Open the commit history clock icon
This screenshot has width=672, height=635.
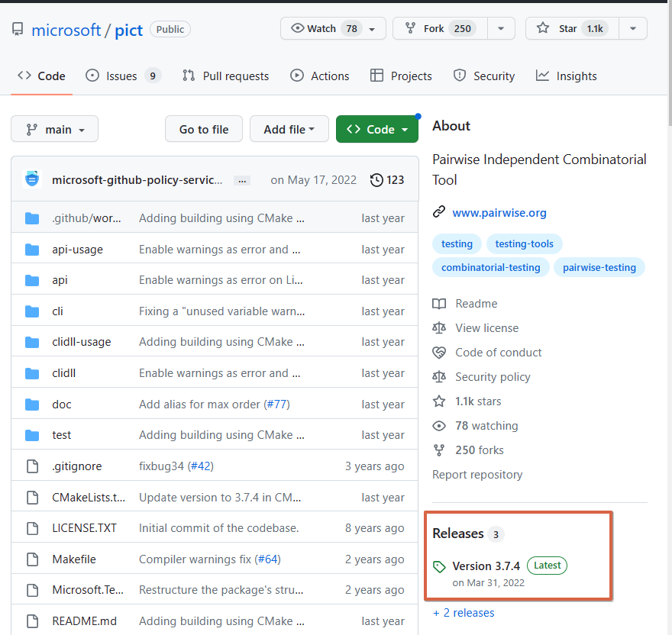[376, 180]
